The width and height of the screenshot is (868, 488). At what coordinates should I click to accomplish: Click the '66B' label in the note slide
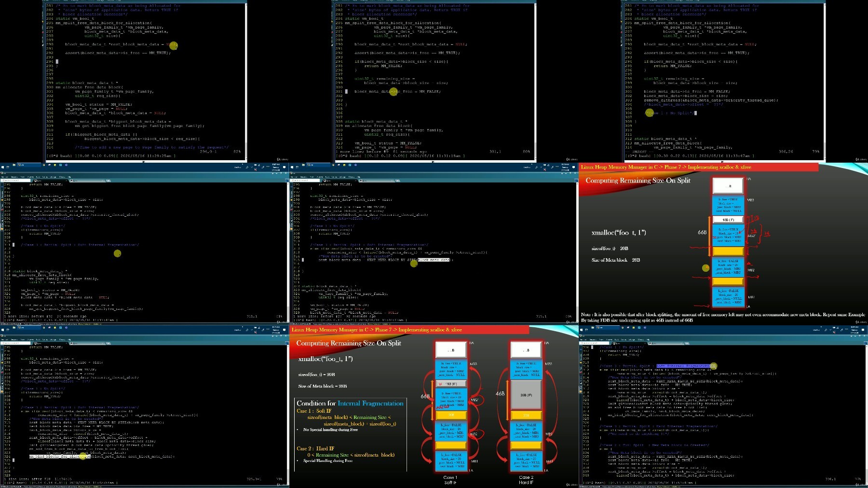click(x=702, y=232)
